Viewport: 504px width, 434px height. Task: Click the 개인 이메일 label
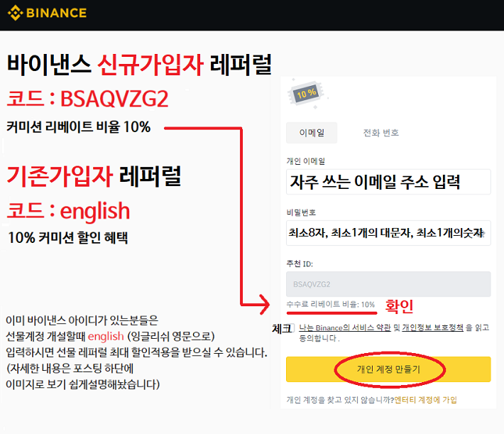click(306, 161)
